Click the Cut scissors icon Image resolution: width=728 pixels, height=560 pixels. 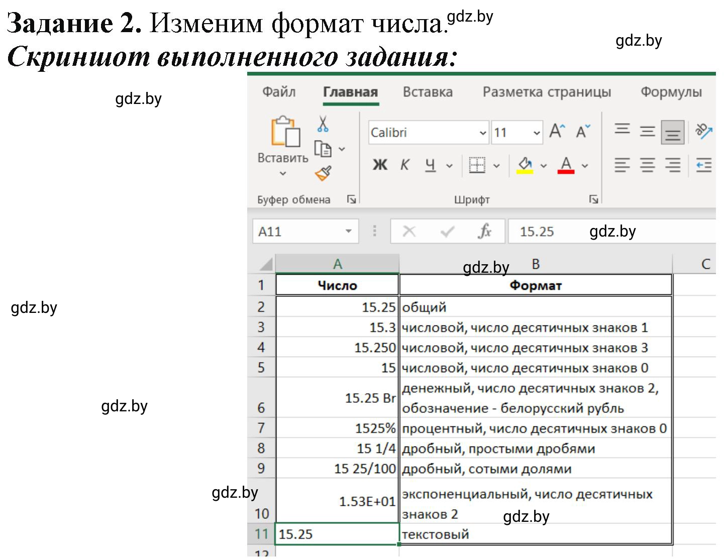323,124
